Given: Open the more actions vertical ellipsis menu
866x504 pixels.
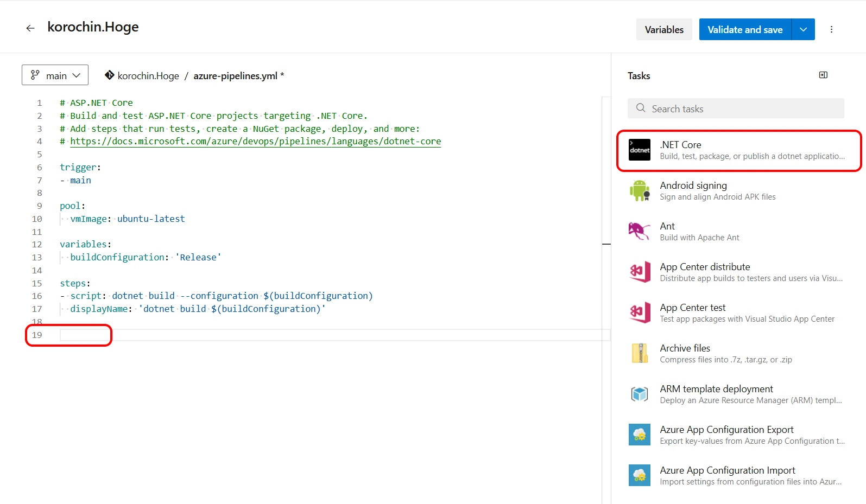Looking at the screenshot, I should (831, 29).
